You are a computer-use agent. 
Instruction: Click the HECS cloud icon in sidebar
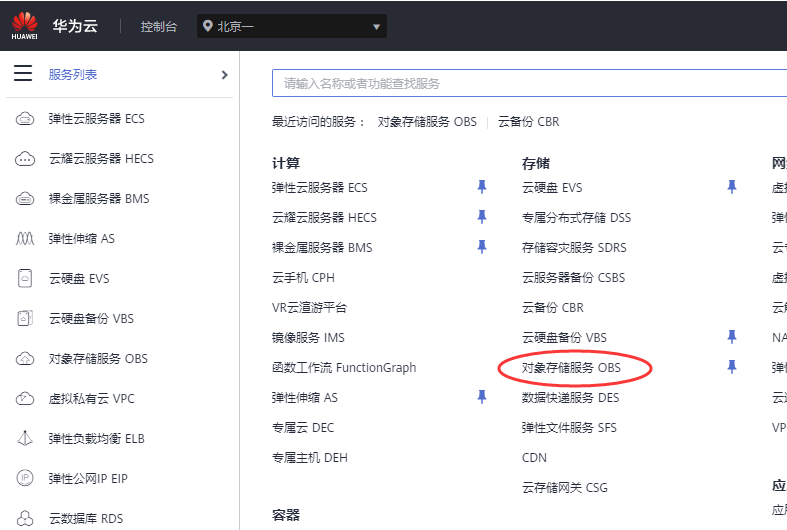[25, 159]
